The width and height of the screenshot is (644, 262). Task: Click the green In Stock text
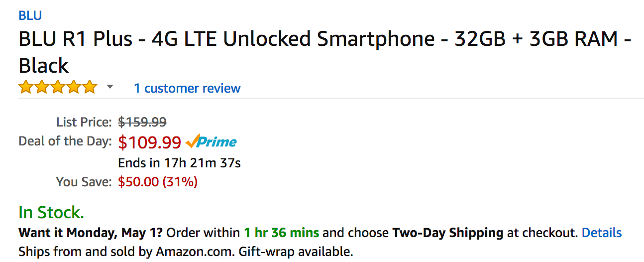coord(51,213)
